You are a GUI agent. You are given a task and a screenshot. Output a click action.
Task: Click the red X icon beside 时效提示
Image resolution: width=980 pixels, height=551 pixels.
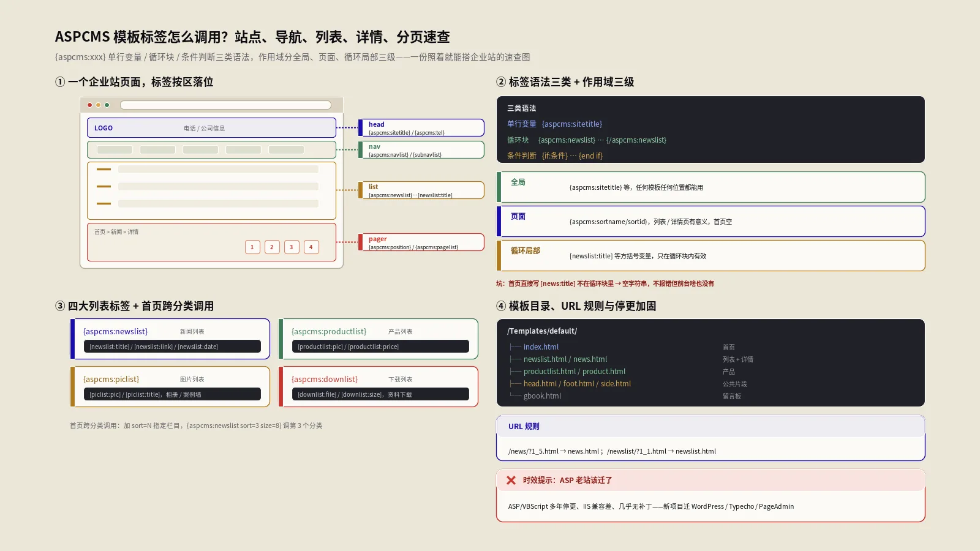point(511,481)
